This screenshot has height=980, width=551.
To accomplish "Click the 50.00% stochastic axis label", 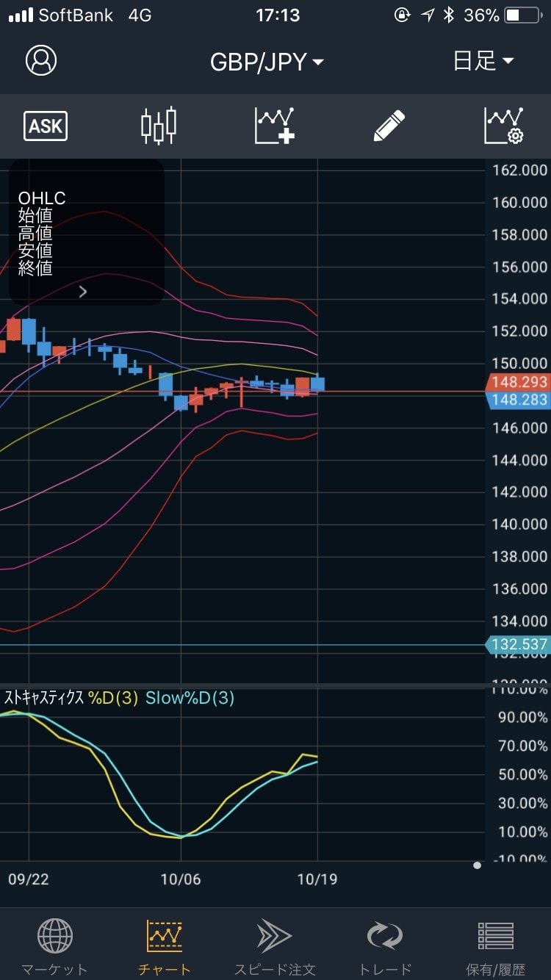I will (x=522, y=774).
